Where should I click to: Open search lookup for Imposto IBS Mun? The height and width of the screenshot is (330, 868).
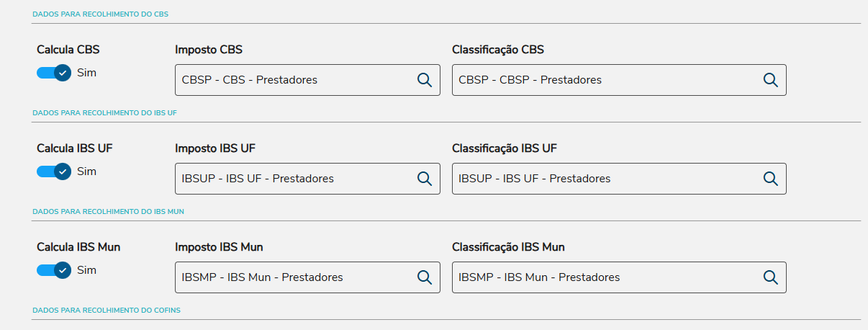tap(425, 277)
